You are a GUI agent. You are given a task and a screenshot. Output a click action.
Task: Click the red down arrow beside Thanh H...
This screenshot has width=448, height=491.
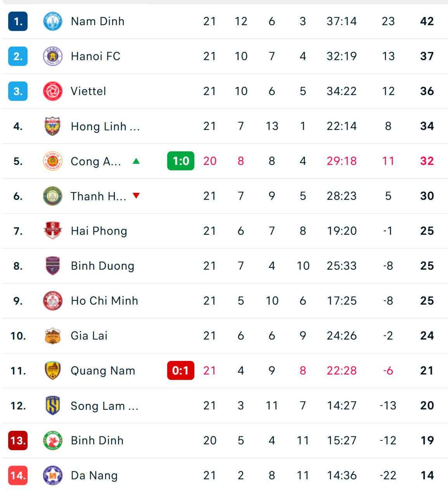tap(136, 196)
